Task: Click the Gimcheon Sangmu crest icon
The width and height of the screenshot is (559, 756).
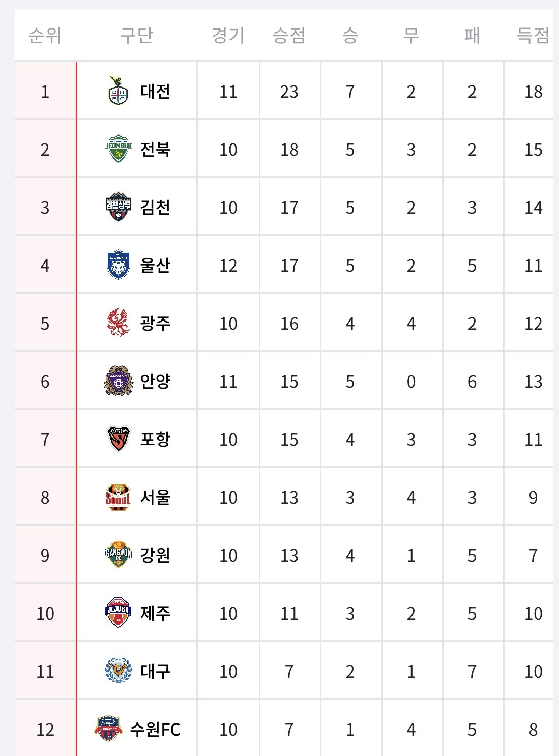Action: (x=118, y=207)
